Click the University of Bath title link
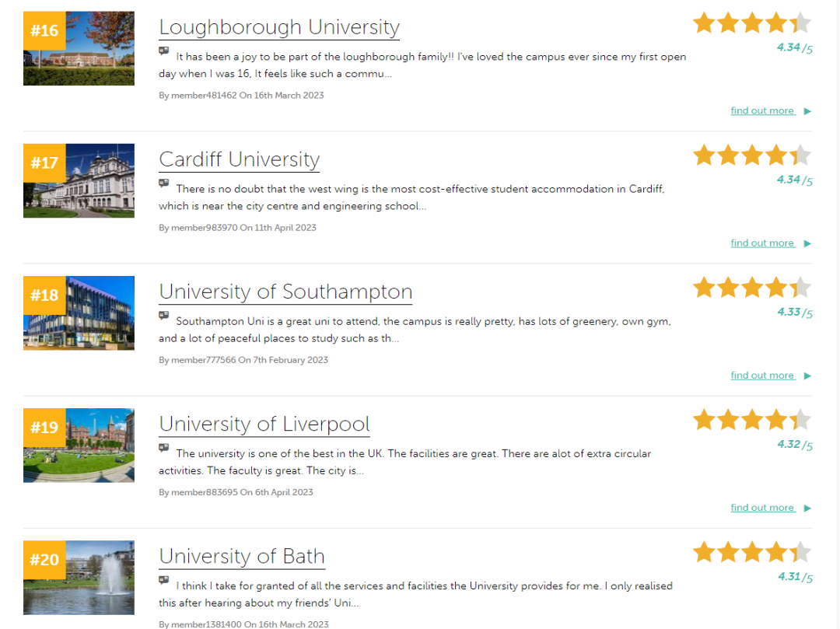The height and width of the screenshot is (629, 840). point(242,556)
